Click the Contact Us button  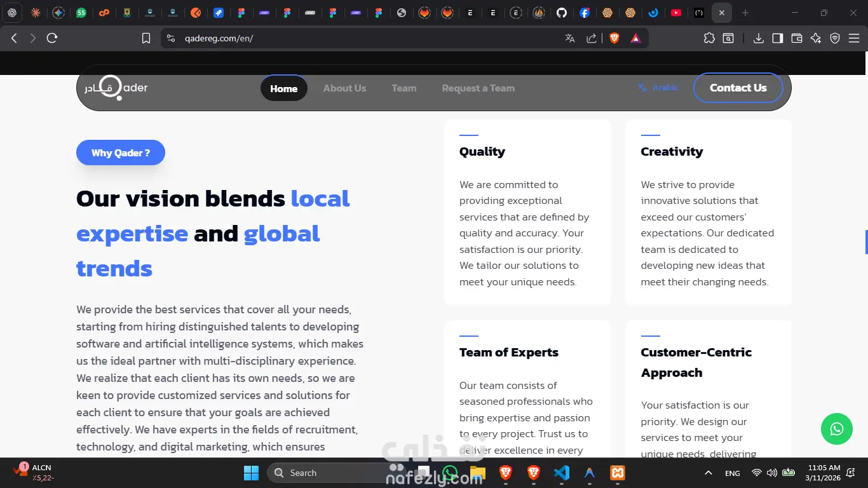click(x=738, y=88)
